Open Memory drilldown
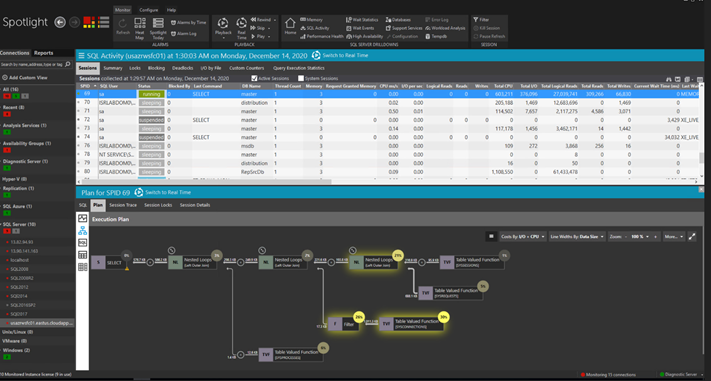The width and height of the screenshot is (711, 381). pyautogui.click(x=311, y=20)
